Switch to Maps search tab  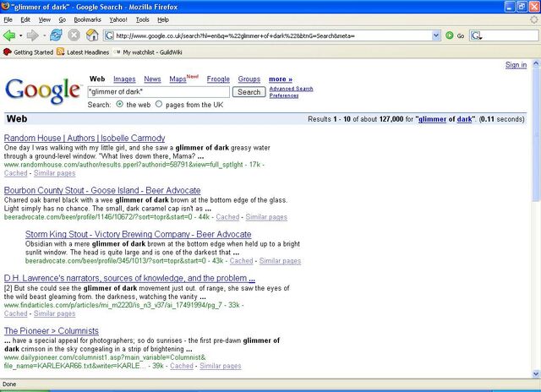coord(178,79)
